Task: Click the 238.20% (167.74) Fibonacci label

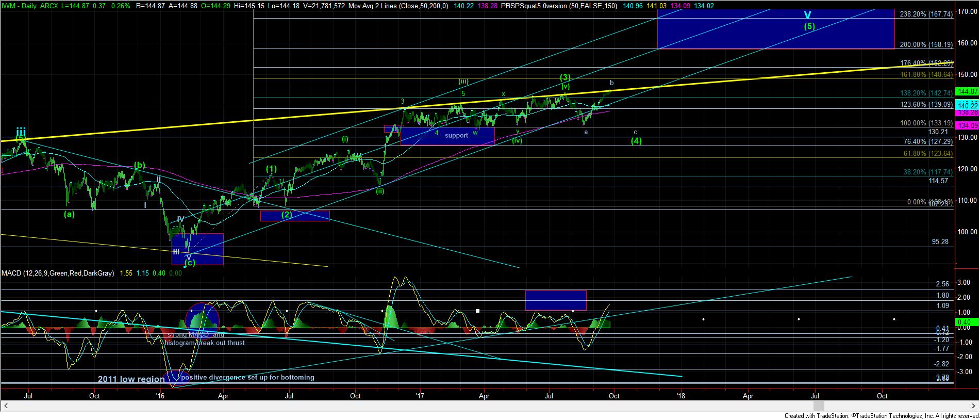Action: point(926,14)
